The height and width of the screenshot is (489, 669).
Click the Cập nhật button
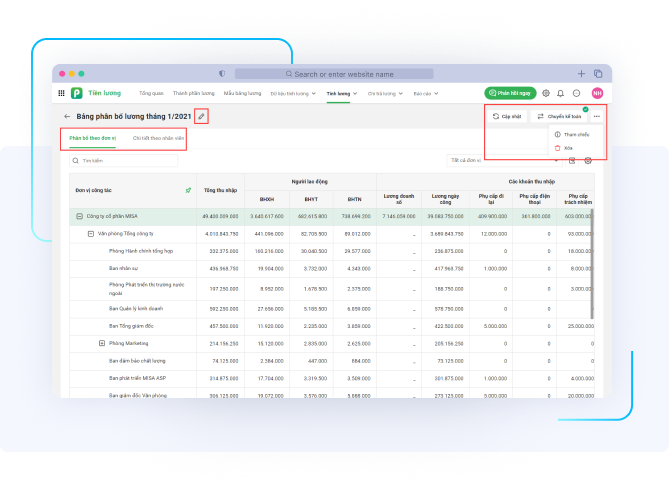[x=506, y=117]
